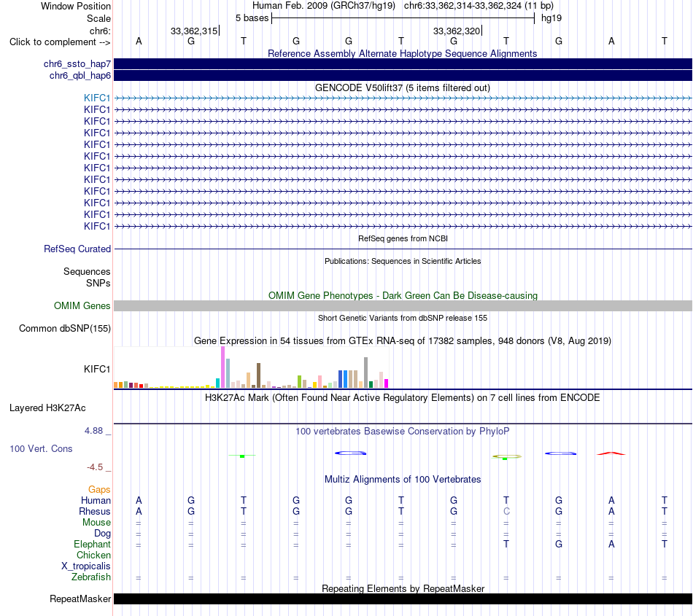Open the GENCODE V50lift37 track title

(x=402, y=88)
